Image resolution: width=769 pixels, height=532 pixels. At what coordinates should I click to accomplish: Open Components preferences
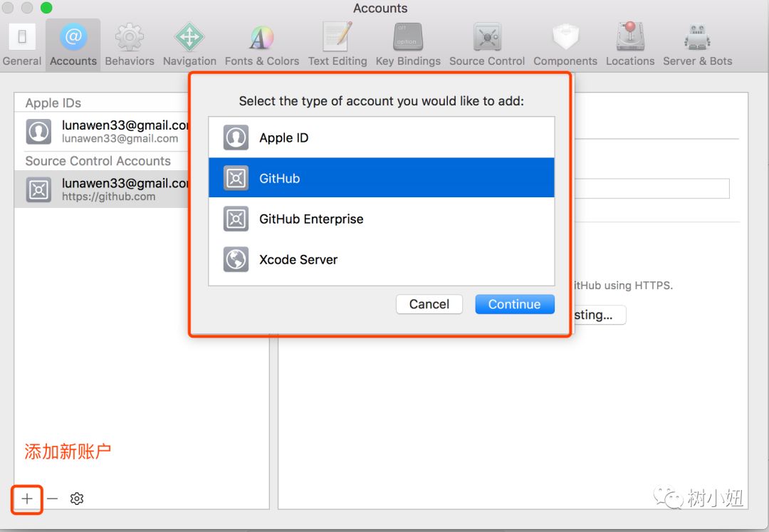coord(565,45)
